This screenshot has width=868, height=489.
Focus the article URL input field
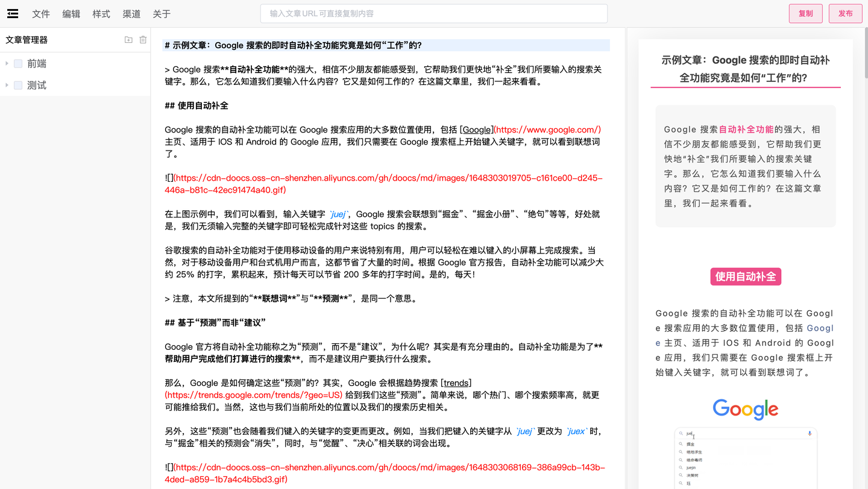(434, 13)
